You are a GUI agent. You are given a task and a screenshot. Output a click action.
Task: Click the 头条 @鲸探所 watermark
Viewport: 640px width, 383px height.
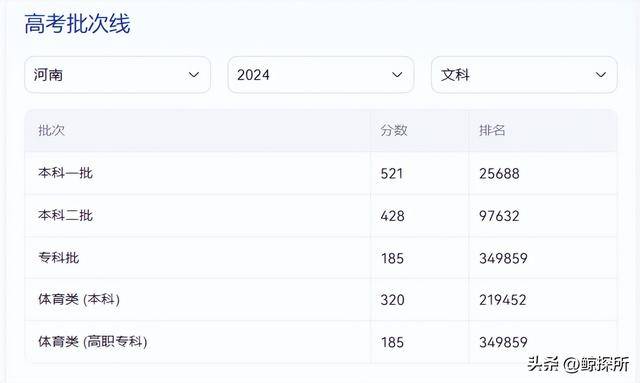pyautogui.click(x=578, y=364)
